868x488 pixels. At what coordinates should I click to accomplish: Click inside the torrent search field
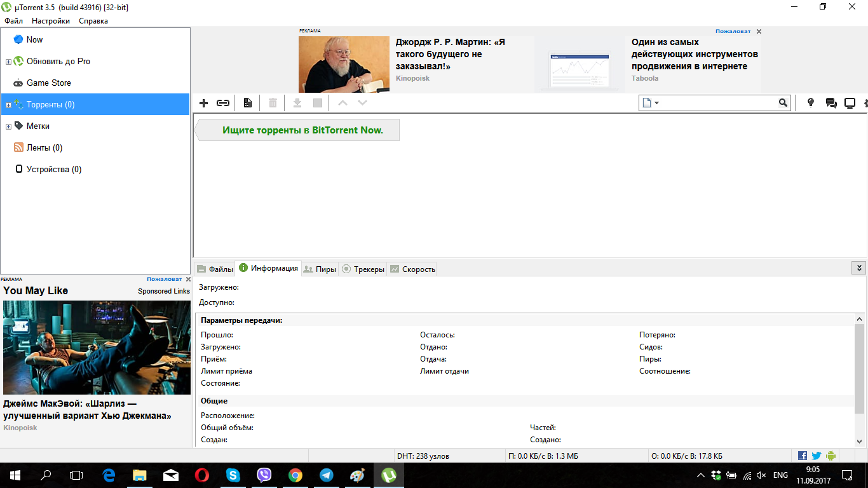720,103
